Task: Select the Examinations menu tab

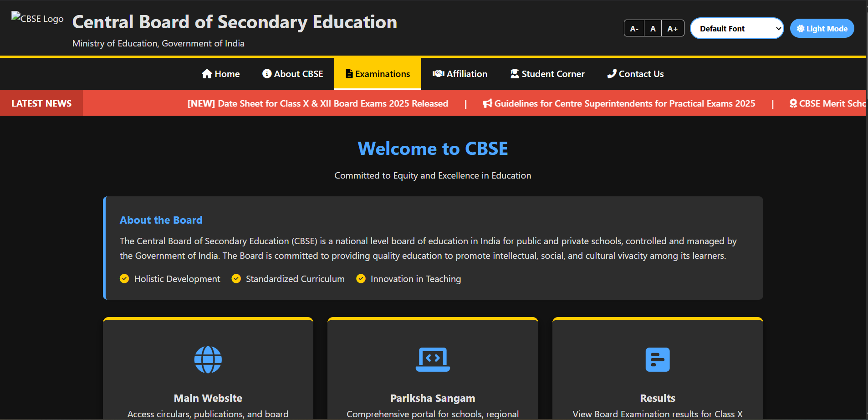Action: point(378,74)
